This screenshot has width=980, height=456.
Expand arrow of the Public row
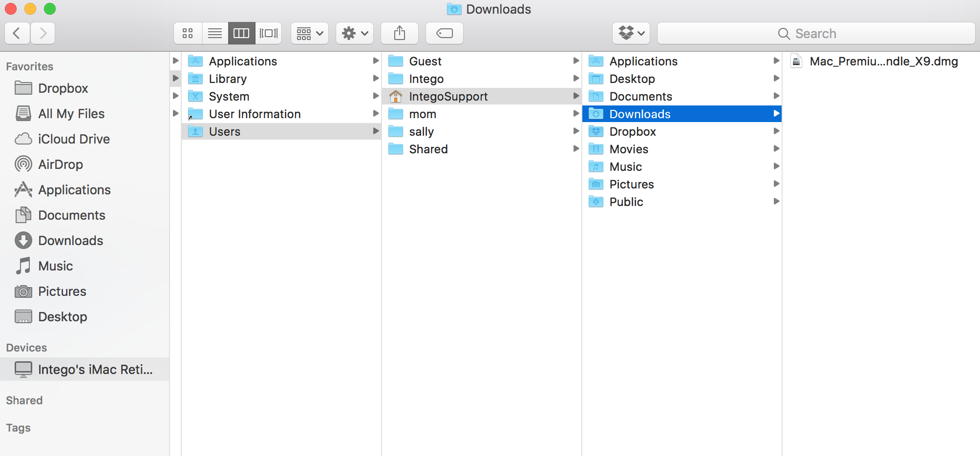pos(776,201)
